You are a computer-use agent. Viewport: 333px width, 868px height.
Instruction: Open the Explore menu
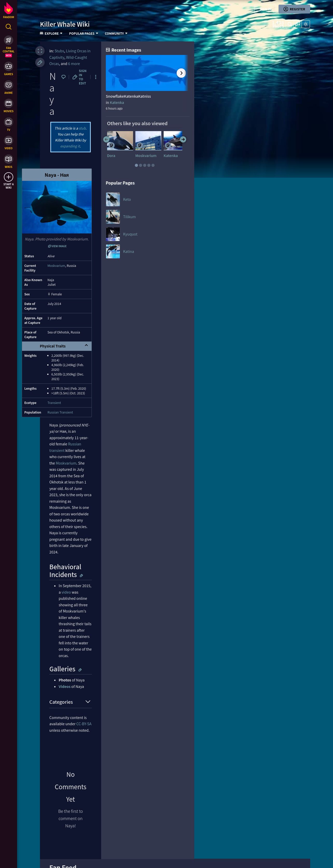(x=51, y=33)
